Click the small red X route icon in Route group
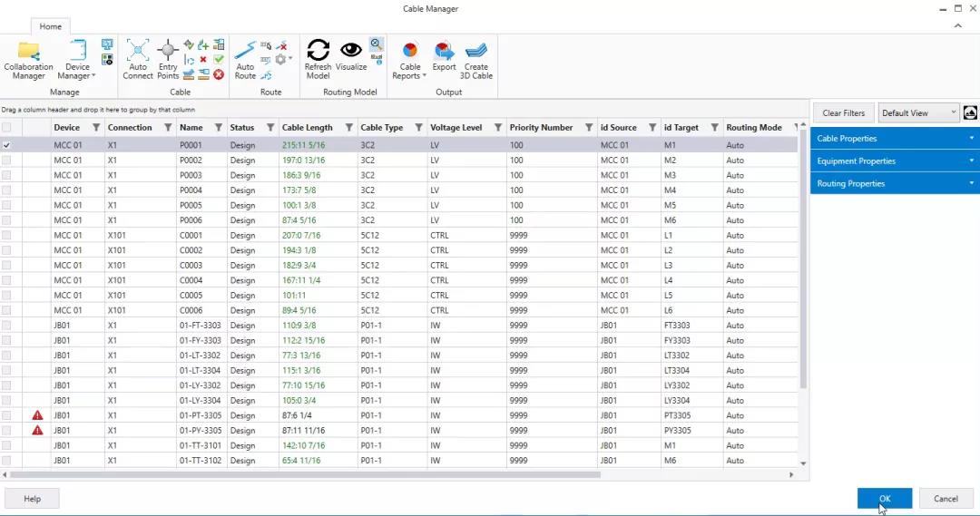The image size is (980, 516). 282,45
